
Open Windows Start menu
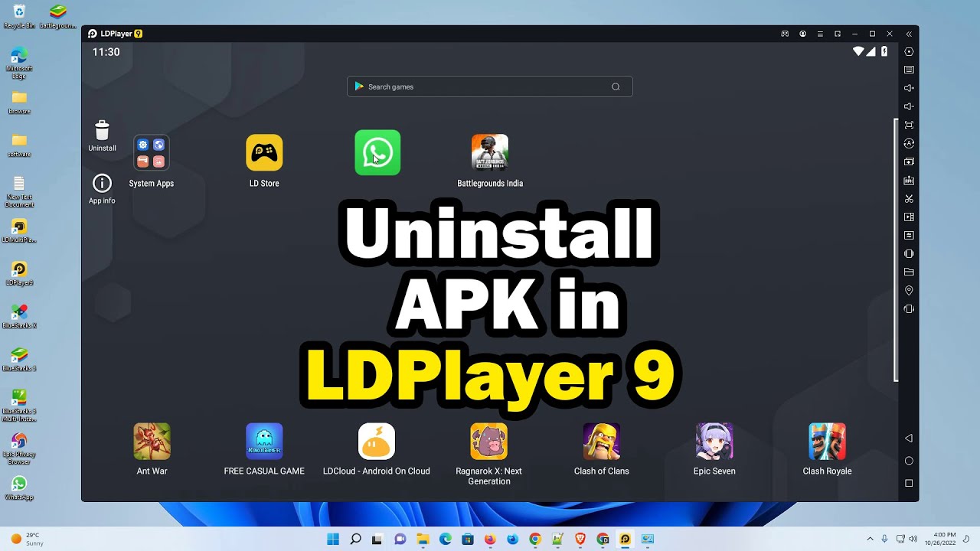pos(333,540)
